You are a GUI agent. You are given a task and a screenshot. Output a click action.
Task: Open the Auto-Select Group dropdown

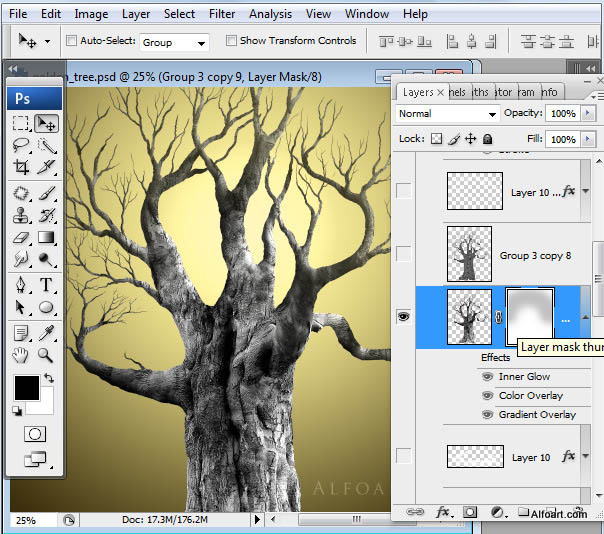click(x=174, y=42)
